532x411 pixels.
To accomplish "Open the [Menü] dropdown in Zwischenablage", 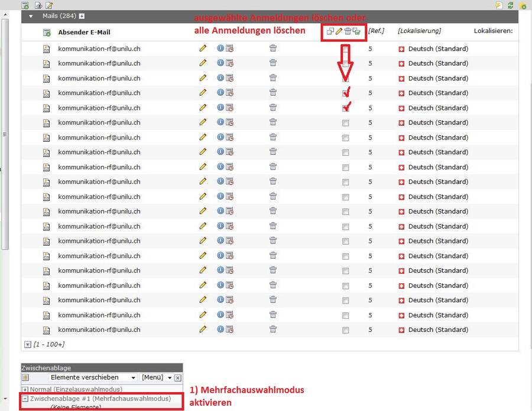I will pyautogui.click(x=157, y=377).
